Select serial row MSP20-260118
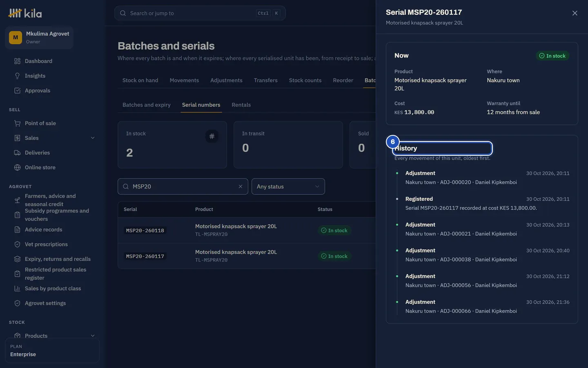The width and height of the screenshot is (588, 368). (247, 230)
